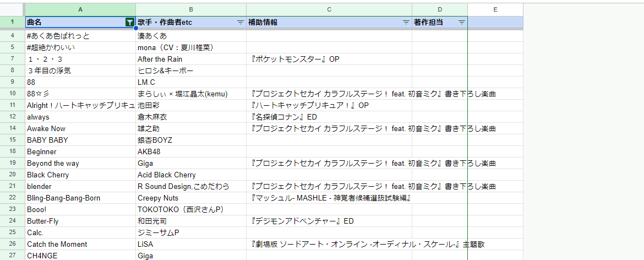This screenshot has height=260, width=644.
Task: Select row 22 header number
Action: click(x=12, y=198)
